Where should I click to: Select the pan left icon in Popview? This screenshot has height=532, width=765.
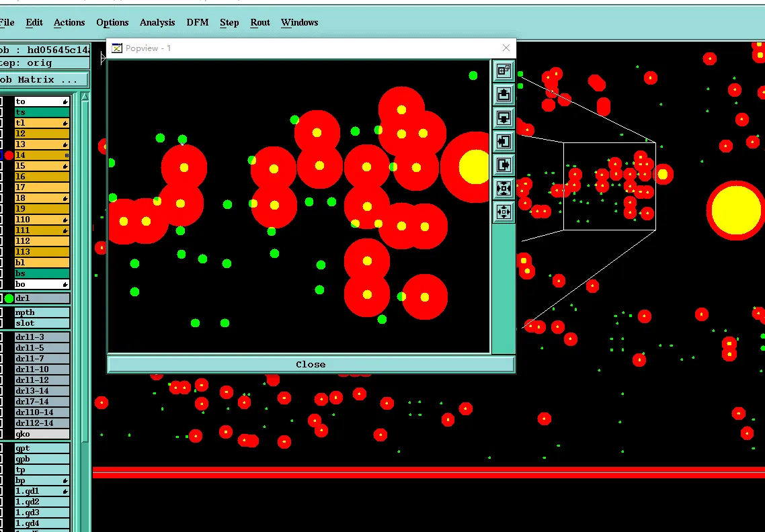(x=504, y=142)
